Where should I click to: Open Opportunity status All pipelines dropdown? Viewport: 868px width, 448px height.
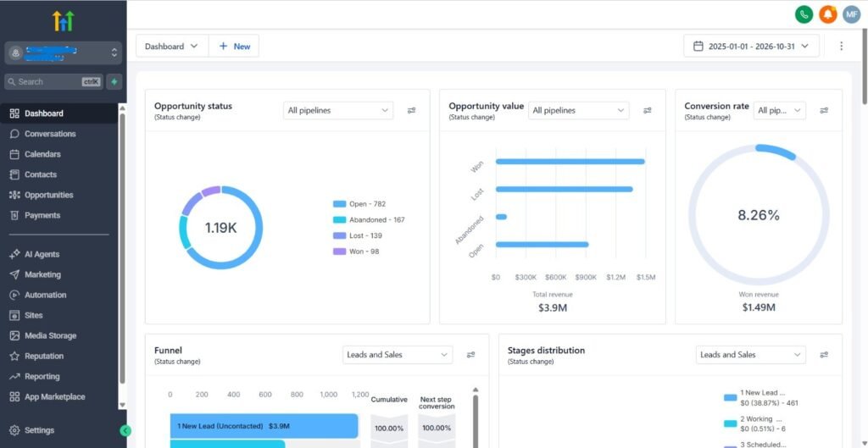coord(338,111)
